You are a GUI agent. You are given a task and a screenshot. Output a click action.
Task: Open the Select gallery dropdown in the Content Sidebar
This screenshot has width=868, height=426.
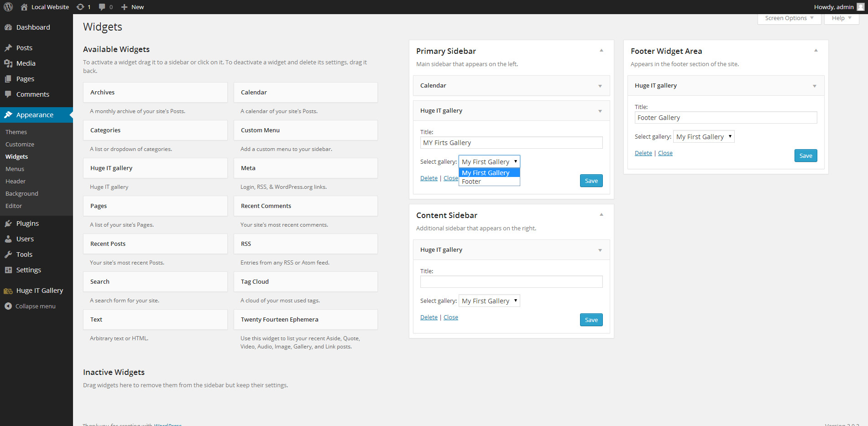click(x=489, y=301)
